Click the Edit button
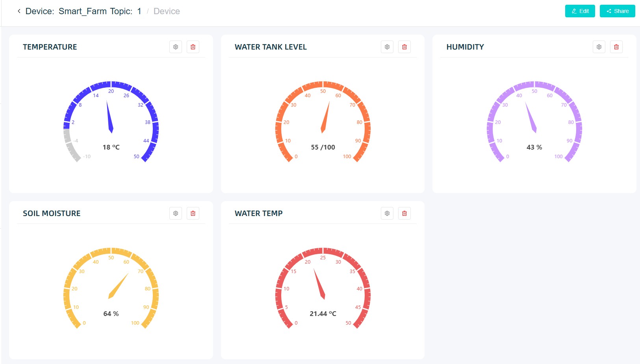Screen dimensions: 640x364 click(x=580, y=11)
